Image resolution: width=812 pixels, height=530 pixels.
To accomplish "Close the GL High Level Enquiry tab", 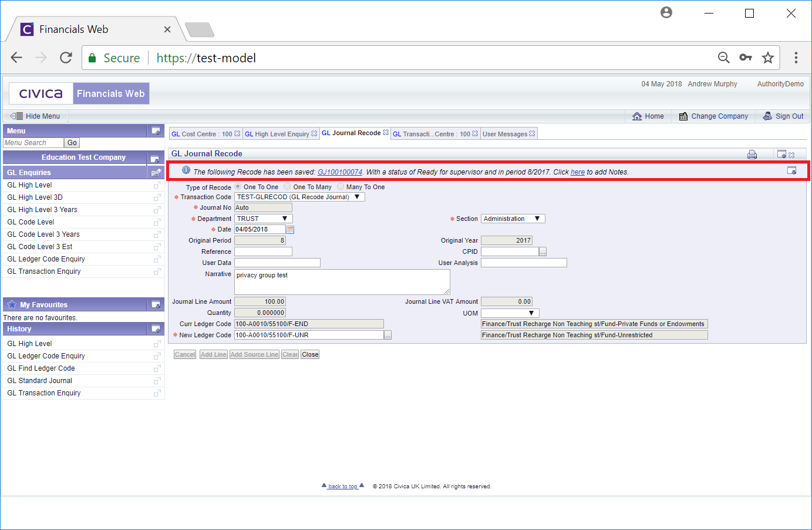I will tap(314, 133).
